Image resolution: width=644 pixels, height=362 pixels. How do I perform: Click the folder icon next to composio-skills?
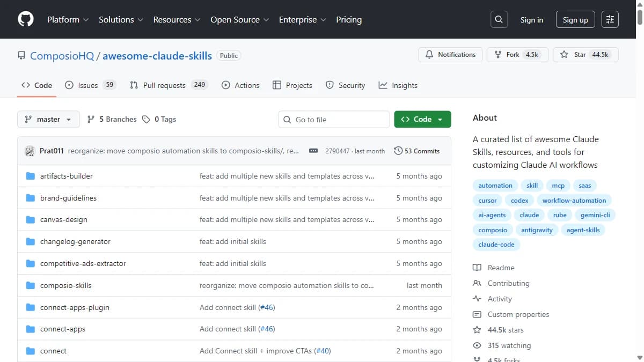point(31,285)
